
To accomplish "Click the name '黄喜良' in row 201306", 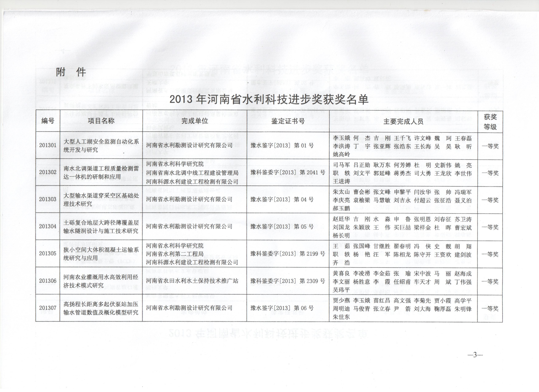I will pyautogui.click(x=341, y=274).
